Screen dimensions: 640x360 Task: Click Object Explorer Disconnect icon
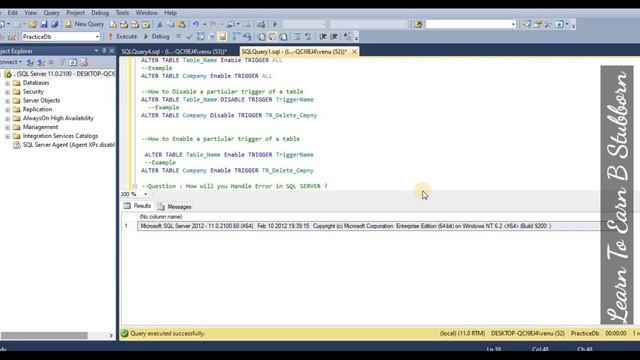point(41,62)
